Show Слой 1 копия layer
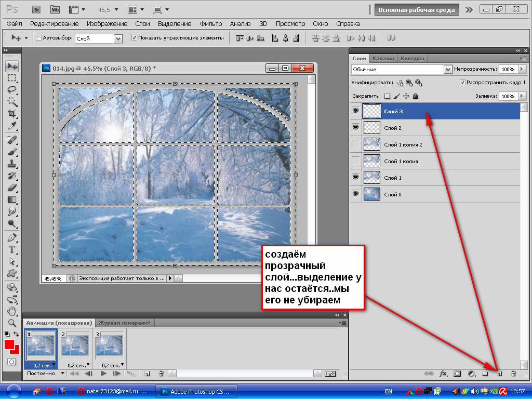 tap(355, 161)
